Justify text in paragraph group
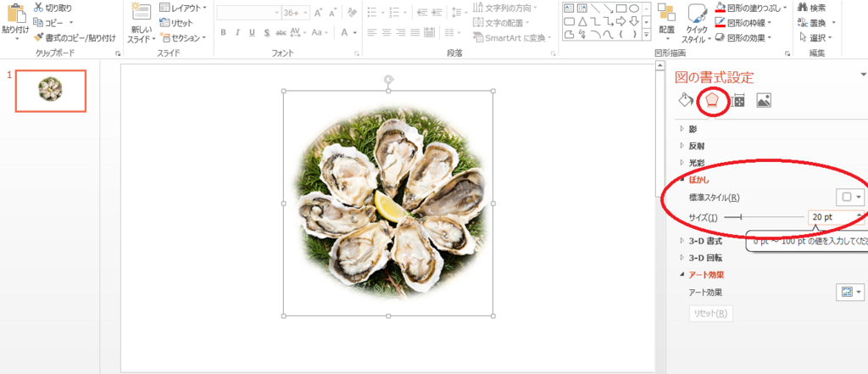 (x=414, y=33)
